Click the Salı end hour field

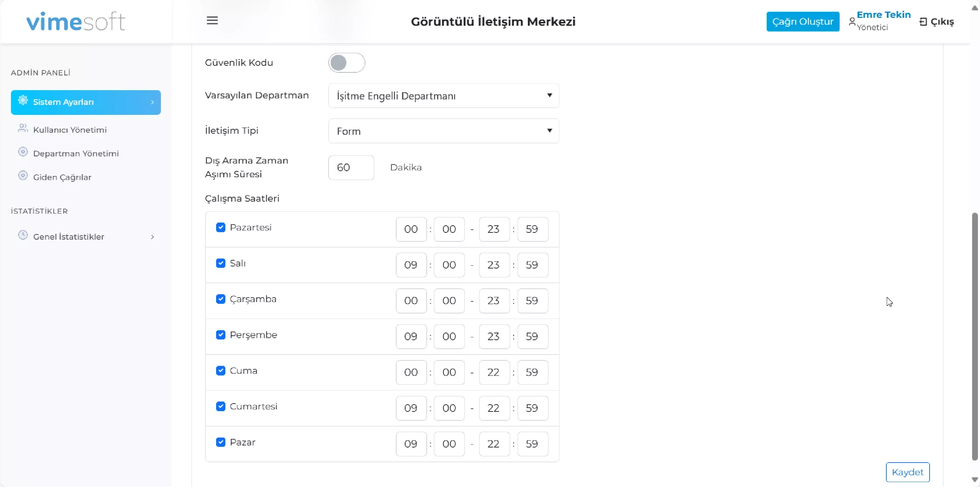click(x=494, y=265)
